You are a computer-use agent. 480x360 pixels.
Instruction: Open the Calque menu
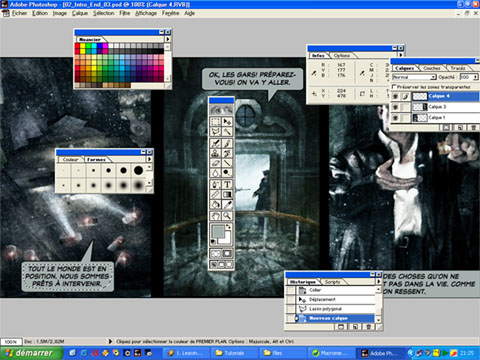point(80,13)
